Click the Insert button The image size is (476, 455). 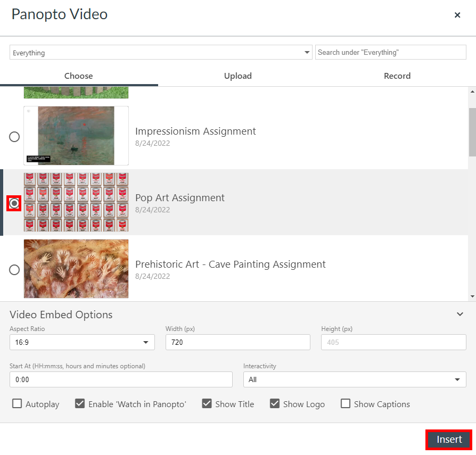coord(448,440)
